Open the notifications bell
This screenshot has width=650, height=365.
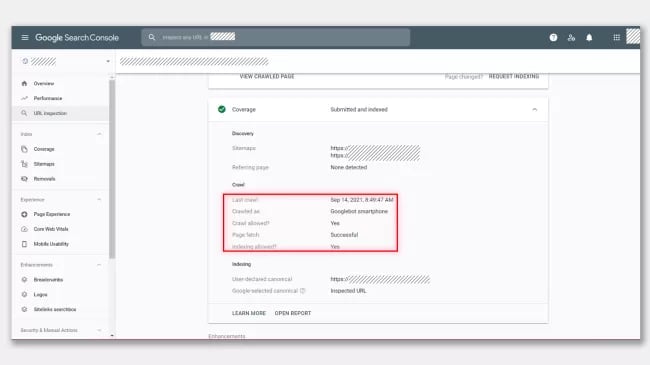tap(589, 38)
